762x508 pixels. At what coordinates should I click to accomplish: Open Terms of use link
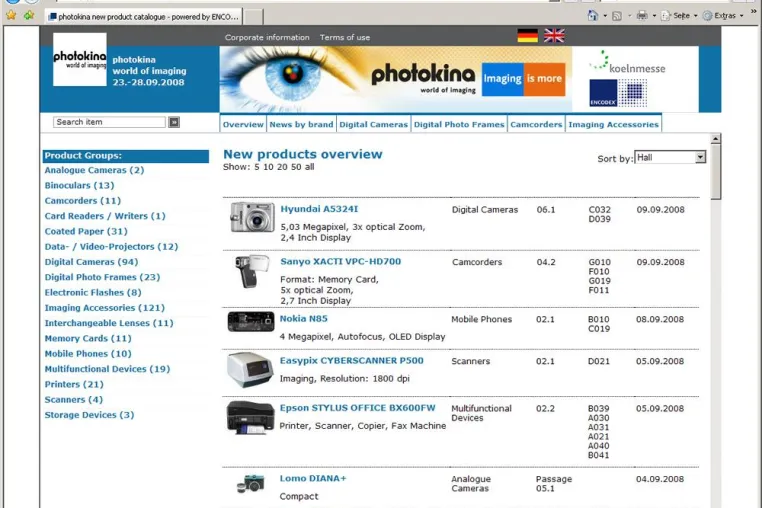point(345,37)
